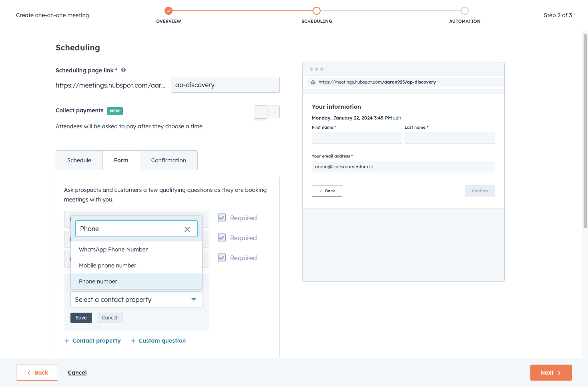
Task: Select the Phone number option
Action: click(x=136, y=281)
